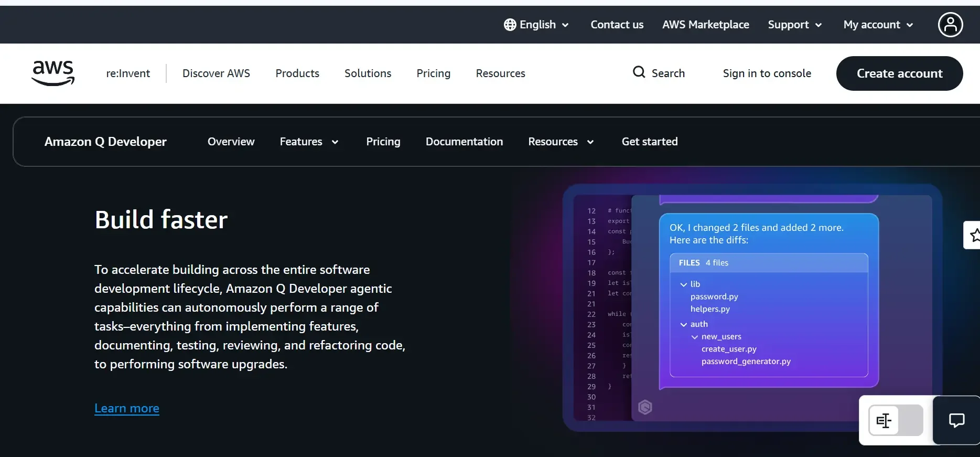
Task: Select password.py in file list
Action: [x=714, y=296]
